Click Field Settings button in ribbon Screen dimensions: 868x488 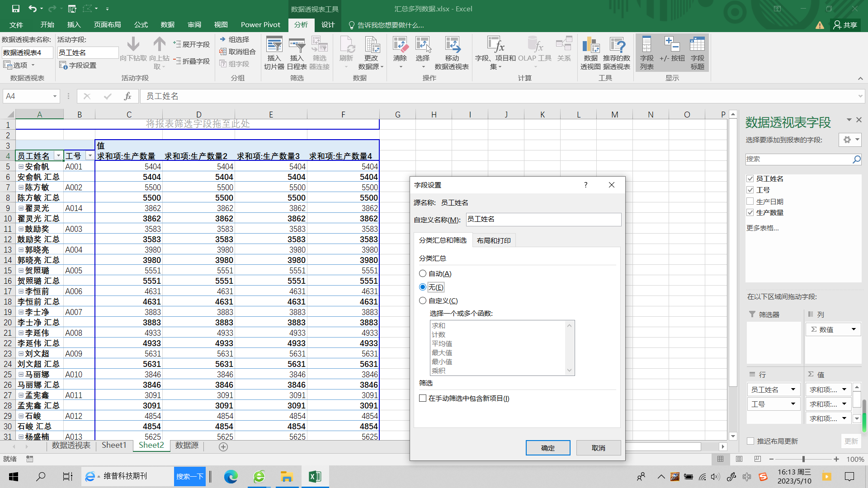coord(78,65)
